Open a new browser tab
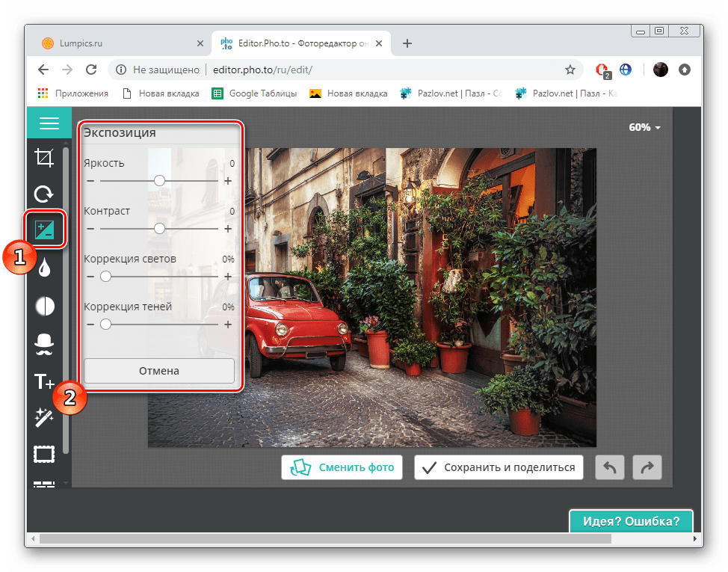The width and height of the screenshot is (728, 572). coord(407,43)
